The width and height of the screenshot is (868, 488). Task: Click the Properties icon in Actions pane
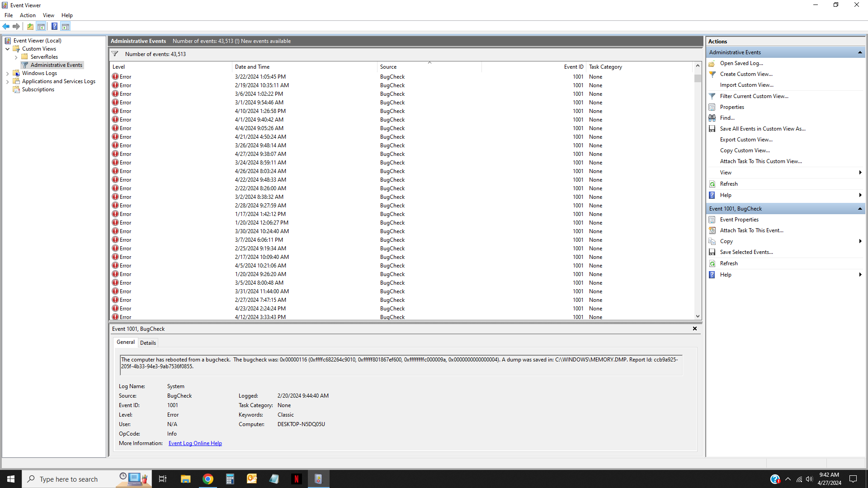tap(712, 107)
